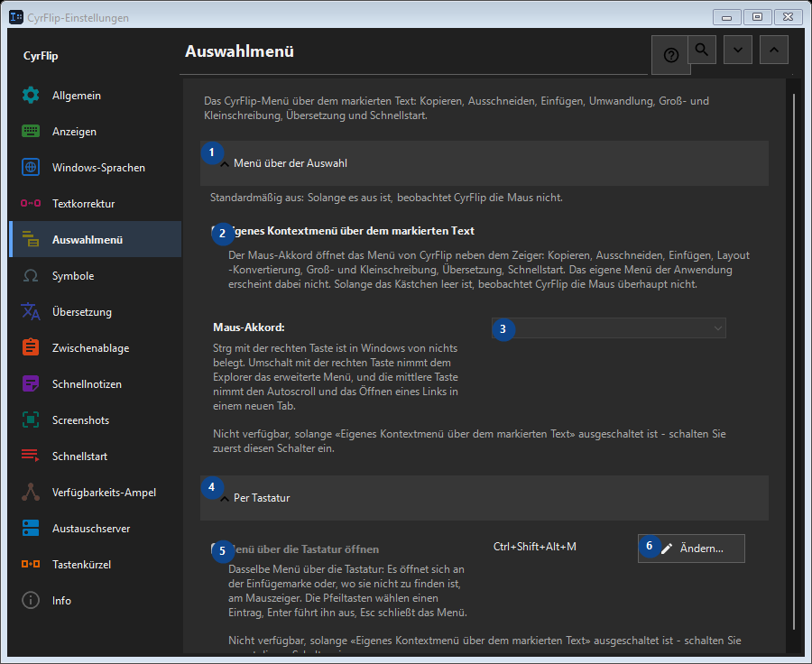The width and height of the screenshot is (812, 664).
Task: Toggle Menü über die Tastatur öffnen checkbox
Action: coord(217,549)
